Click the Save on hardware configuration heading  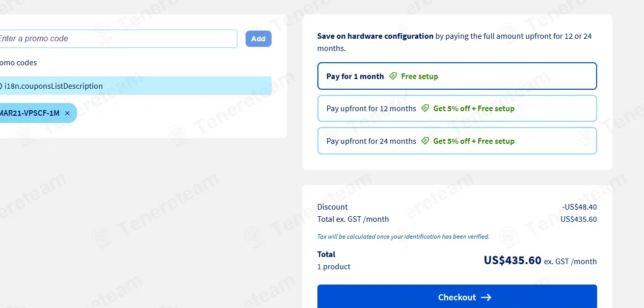click(375, 36)
